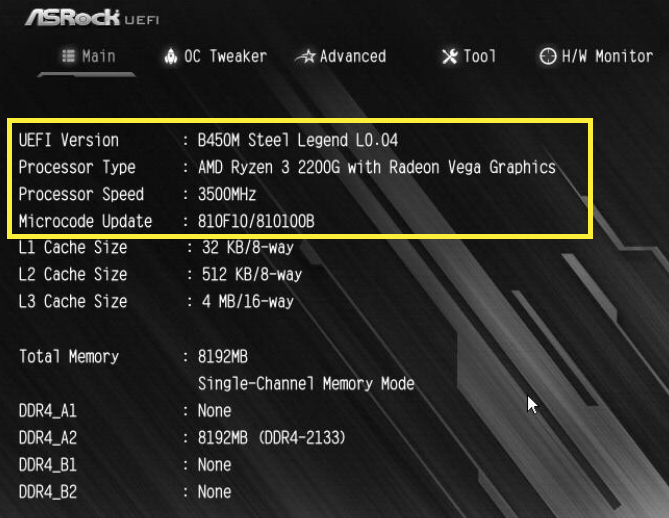The width and height of the screenshot is (669, 518).
Task: Select the DDR4_A2 slot label
Action: click(48, 438)
